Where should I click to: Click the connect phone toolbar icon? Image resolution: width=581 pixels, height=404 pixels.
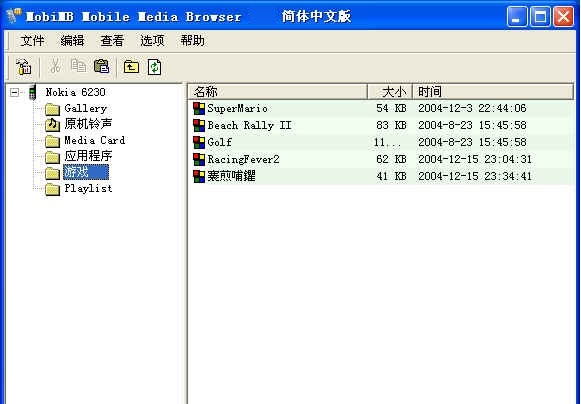coord(24,67)
